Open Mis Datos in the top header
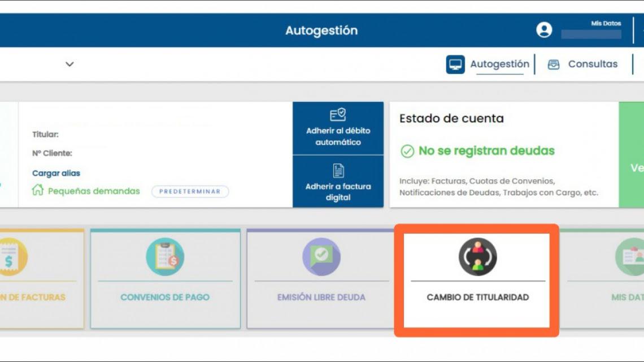644x362 pixels. pos(606,24)
